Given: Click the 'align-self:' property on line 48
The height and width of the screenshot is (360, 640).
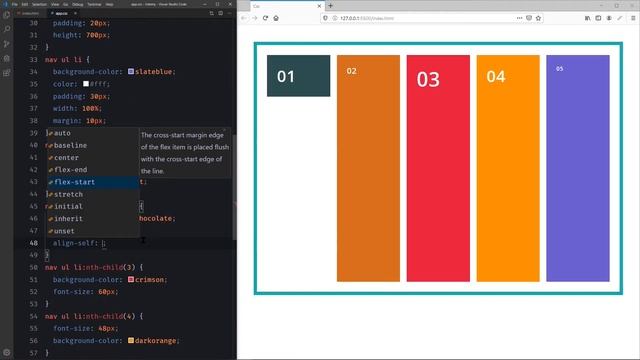Looking at the screenshot, I should point(76,243).
